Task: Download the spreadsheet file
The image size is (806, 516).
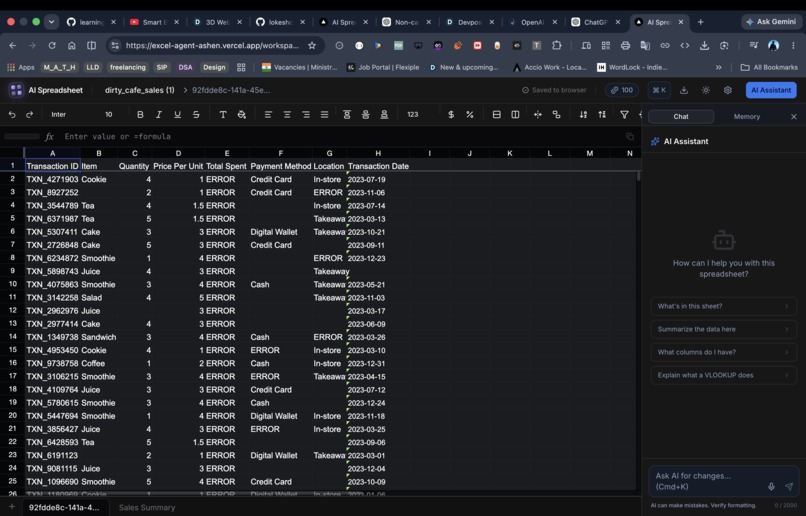Action: coord(684,90)
